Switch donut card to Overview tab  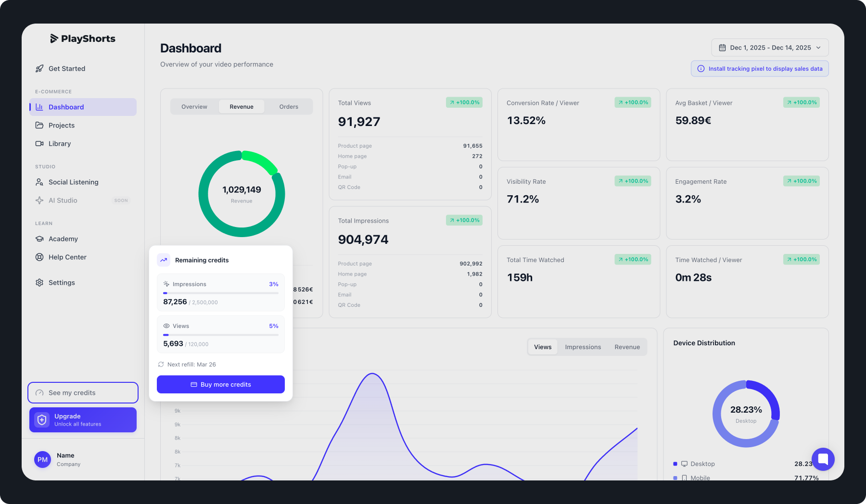[x=194, y=107]
